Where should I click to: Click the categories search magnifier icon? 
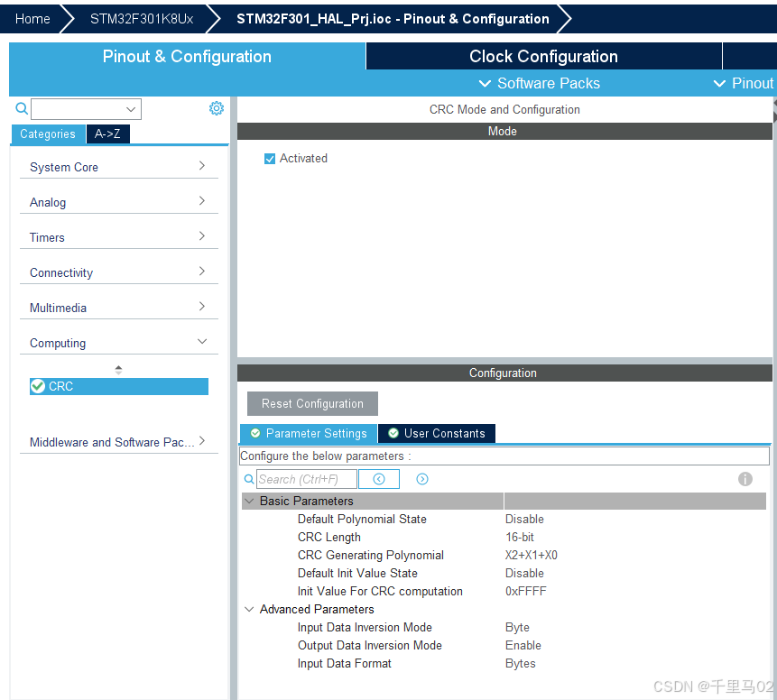[x=22, y=108]
